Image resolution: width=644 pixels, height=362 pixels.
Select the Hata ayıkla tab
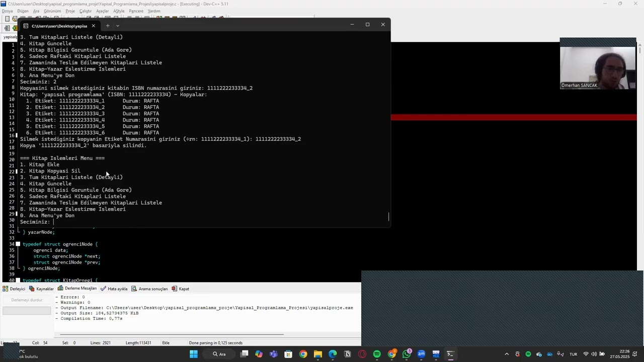[114, 289]
